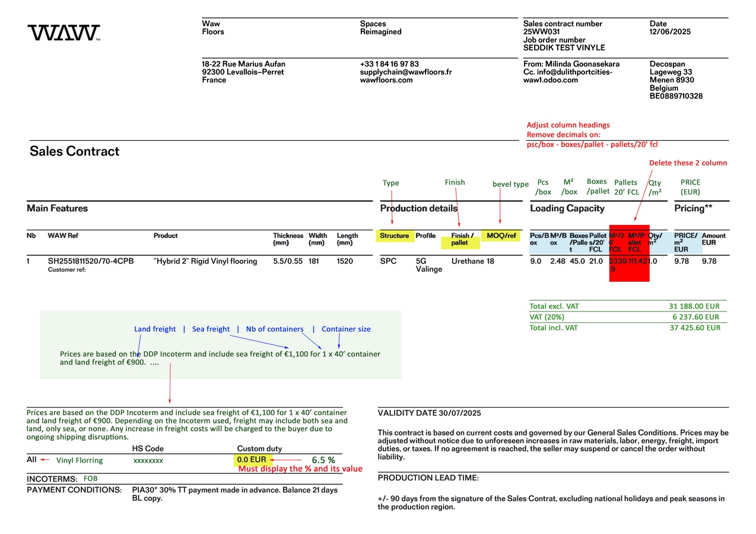Click the WAW logo
Screen dimensions: 756x534
[x=63, y=33]
